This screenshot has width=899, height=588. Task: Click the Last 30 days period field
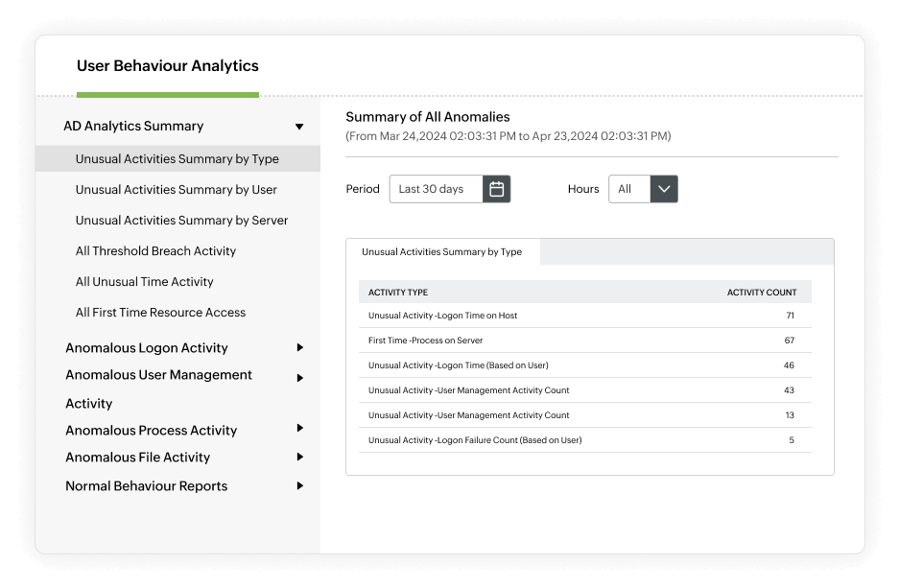point(436,189)
